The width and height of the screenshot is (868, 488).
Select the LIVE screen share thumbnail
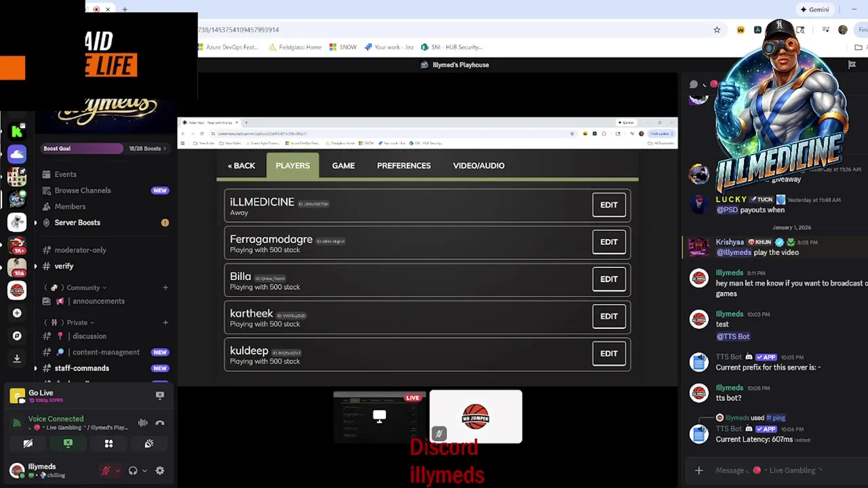click(379, 416)
